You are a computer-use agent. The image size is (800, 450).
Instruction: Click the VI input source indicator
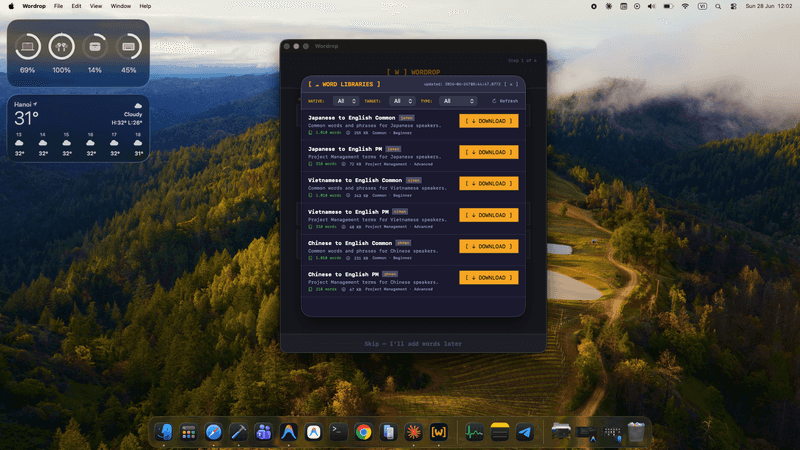(x=702, y=6)
